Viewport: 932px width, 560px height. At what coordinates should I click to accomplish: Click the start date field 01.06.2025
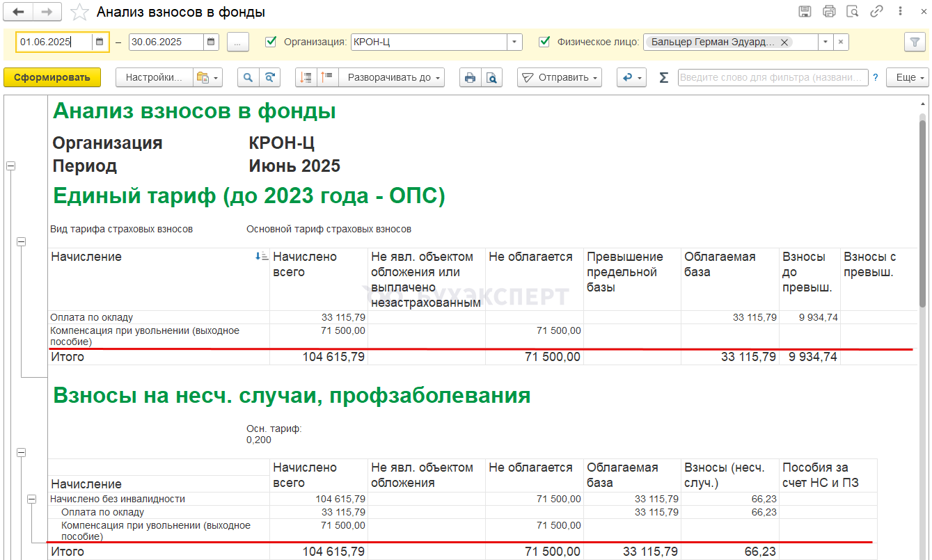[x=54, y=42]
